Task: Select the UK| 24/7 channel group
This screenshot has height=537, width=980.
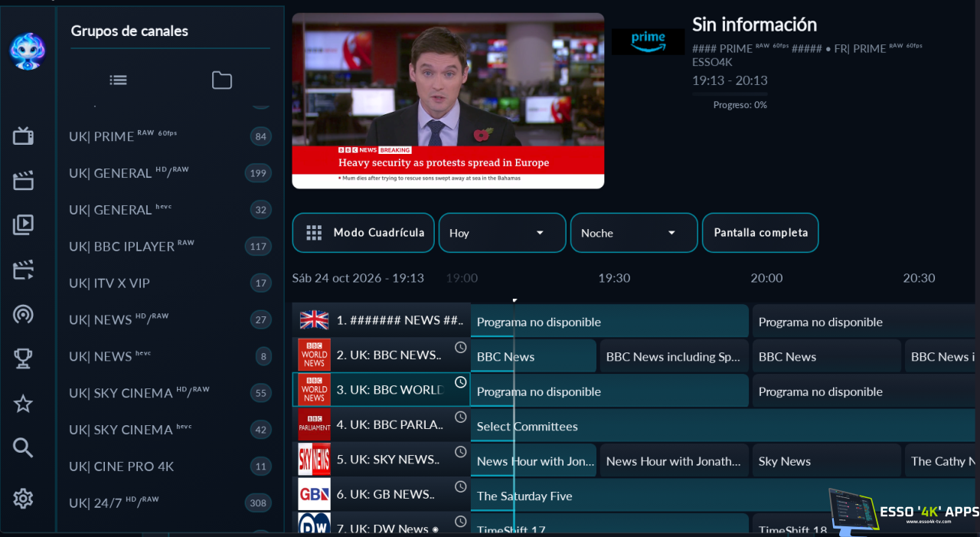Action: (170, 503)
